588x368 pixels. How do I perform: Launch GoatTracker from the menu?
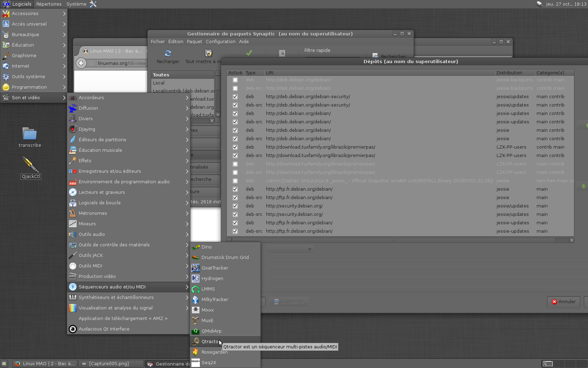215,268
